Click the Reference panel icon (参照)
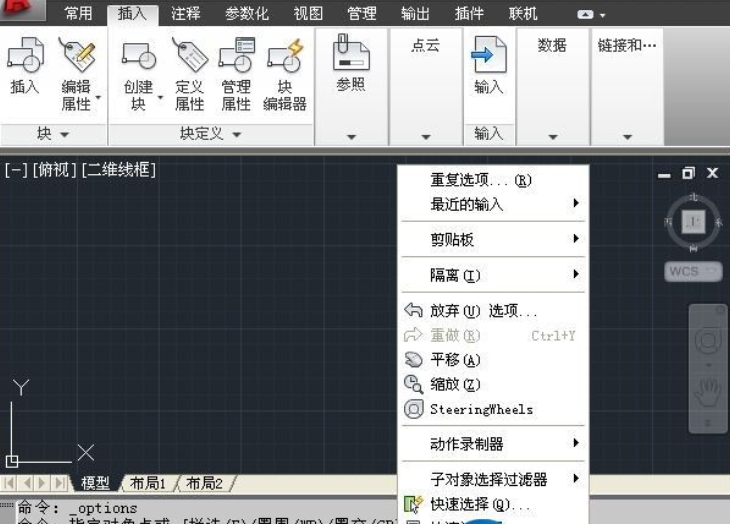 pos(351,52)
